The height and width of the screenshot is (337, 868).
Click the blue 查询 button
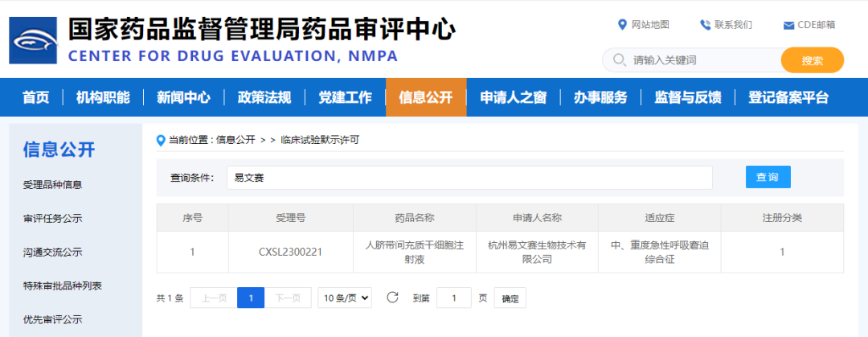pyautogui.click(x=768, y=177)
